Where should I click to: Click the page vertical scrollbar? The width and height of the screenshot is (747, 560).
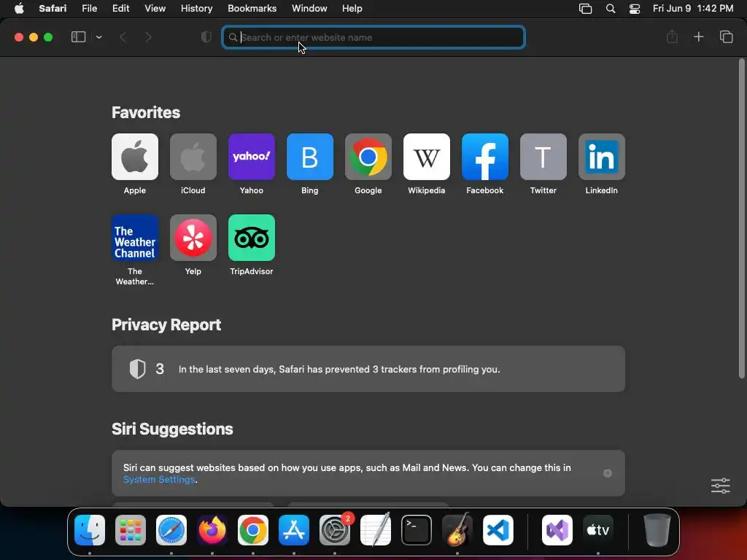click(x=741, y=219)
